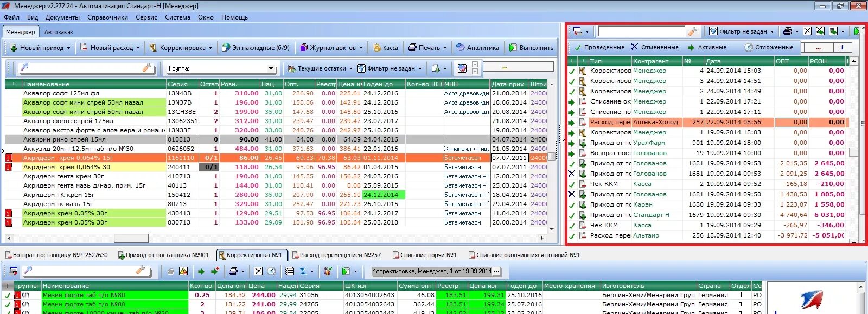Toggle the Активные documents filter
The image size is (868, 314).
click(707, 47)
